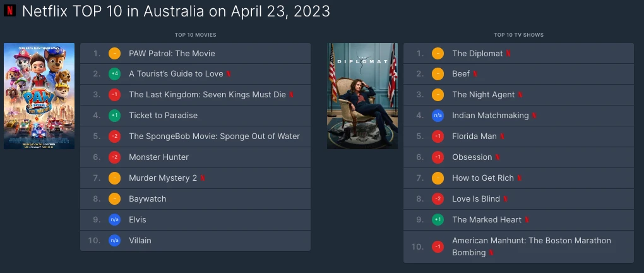Viewport: 644px width, 273px height.
Task: Open PAW Patrol: The Movie title link
Action: click(172, 54)
